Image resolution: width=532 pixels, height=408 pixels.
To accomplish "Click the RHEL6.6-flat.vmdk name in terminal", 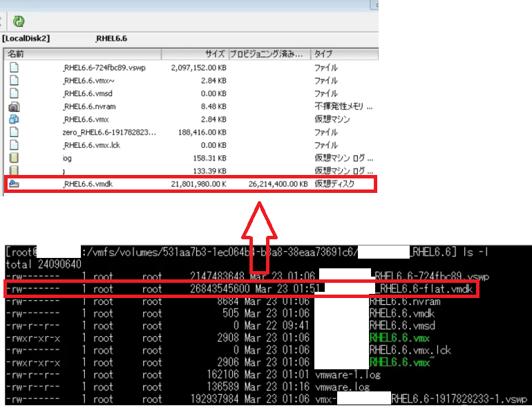I will (424, 289).
